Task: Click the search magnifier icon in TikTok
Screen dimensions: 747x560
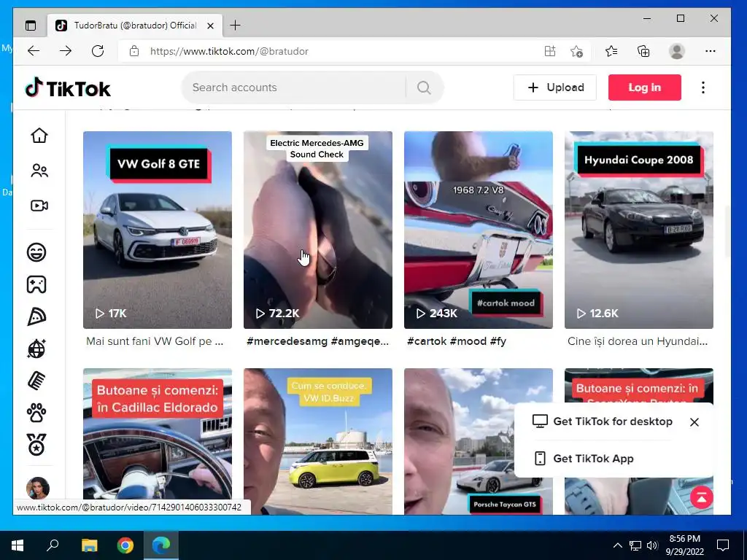Action: pos(424,87)
